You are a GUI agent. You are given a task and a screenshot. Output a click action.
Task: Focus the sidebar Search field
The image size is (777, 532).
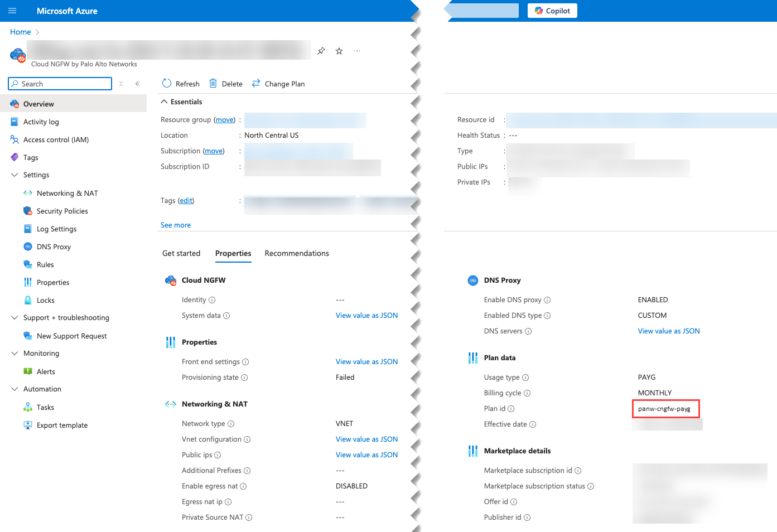coord(60,84)
